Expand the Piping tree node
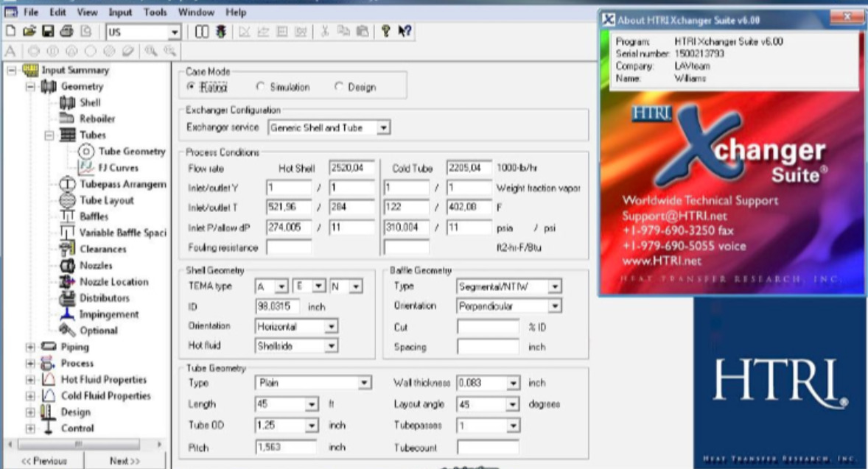 click(x=30, y=348)
